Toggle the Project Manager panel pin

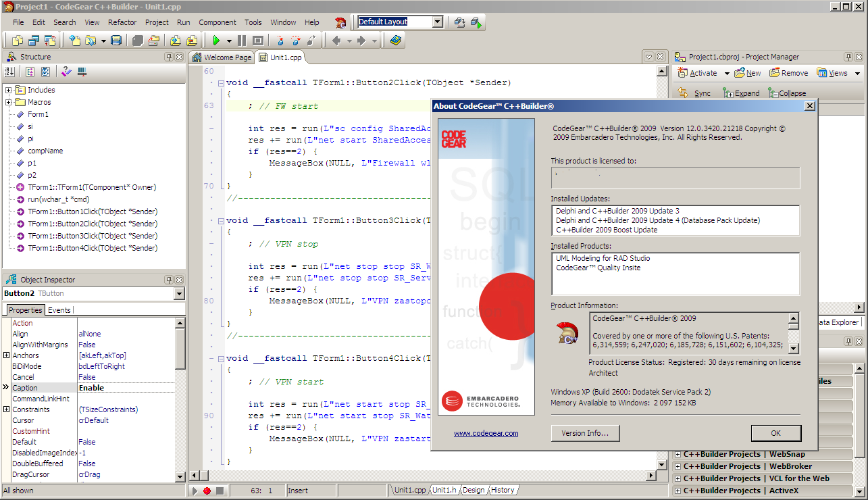coord(850,57)
